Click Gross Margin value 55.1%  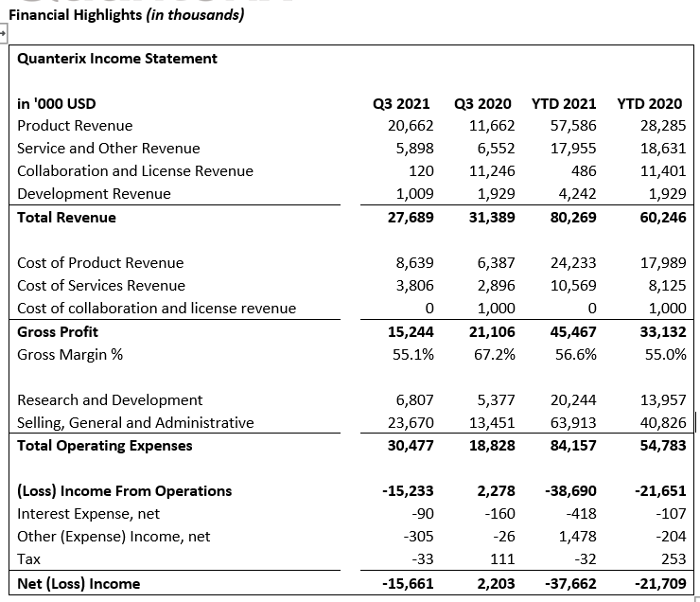point(413,355)
